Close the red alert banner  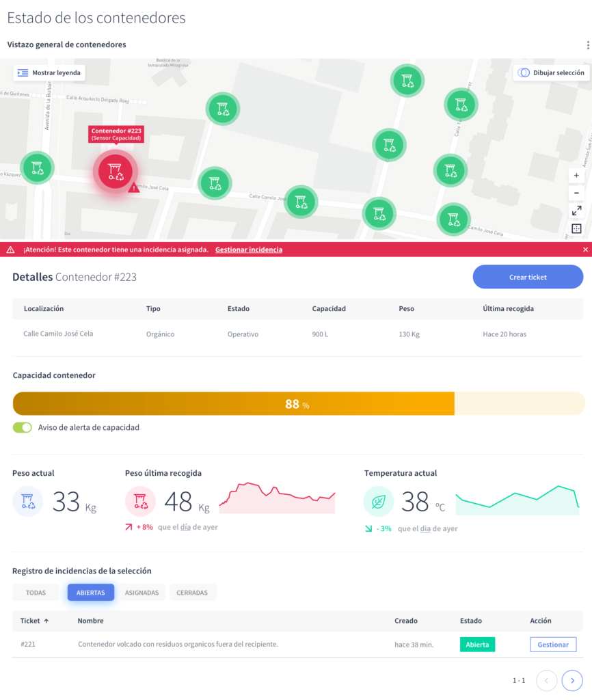click(x=585, y=250)
